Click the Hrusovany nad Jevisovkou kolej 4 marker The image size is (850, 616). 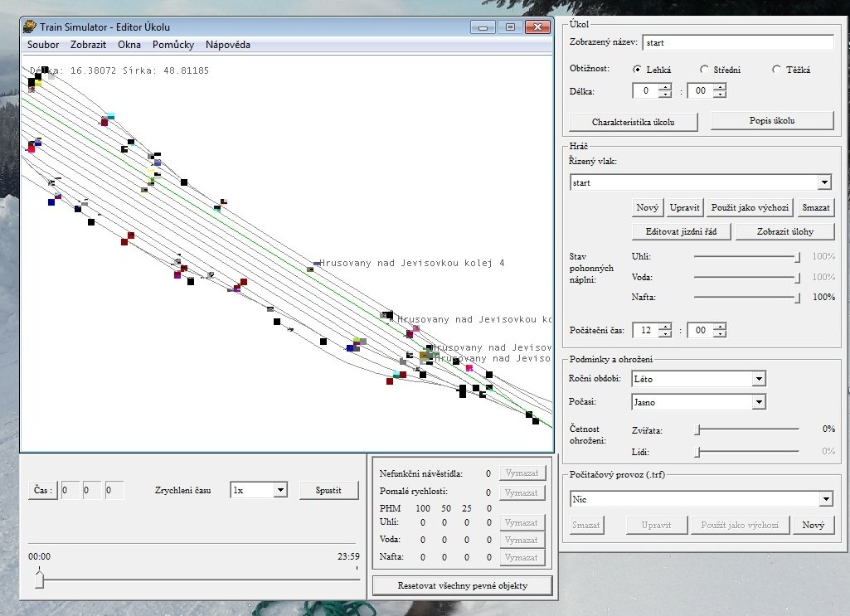[316, 263]
